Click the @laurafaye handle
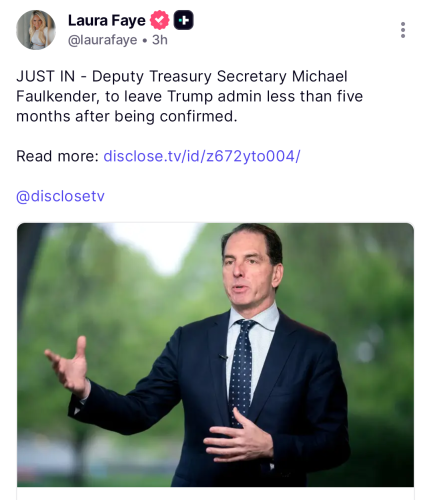The image size is (431, 500). click(x=102, y=40)
